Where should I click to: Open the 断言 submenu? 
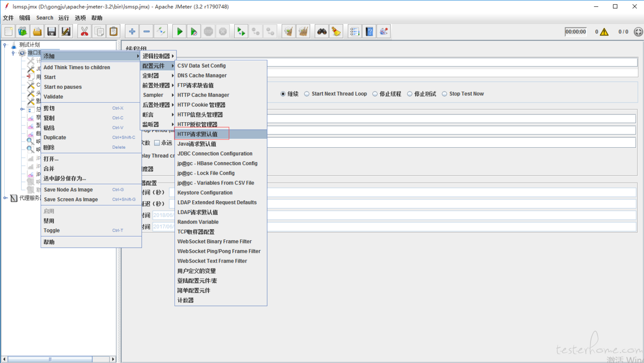click(158, 115)
